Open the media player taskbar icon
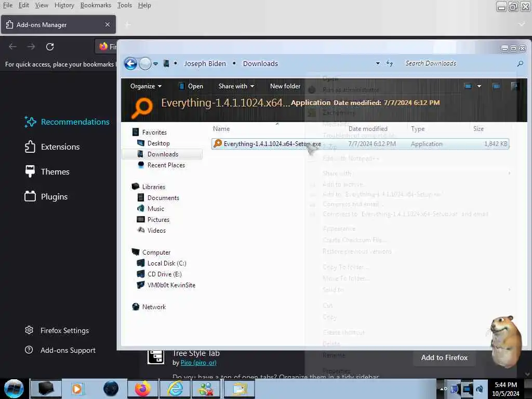Viewport: 532px width, 399px height. click(78, 389)
